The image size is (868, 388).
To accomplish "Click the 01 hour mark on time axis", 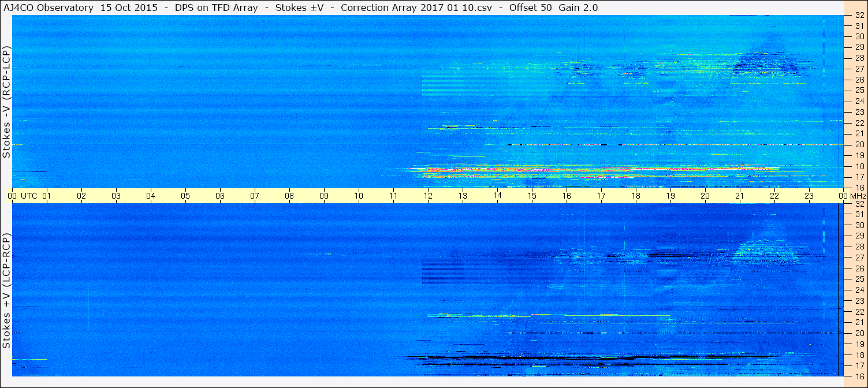I will [47, 196].
